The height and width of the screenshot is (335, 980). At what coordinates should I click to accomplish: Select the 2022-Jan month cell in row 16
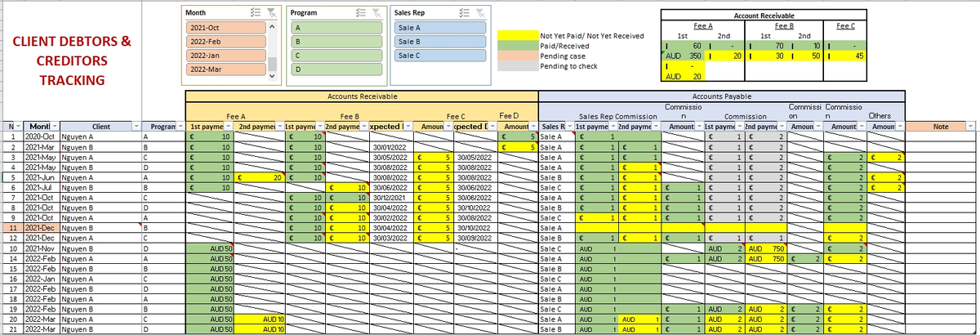tap(41, 279)
